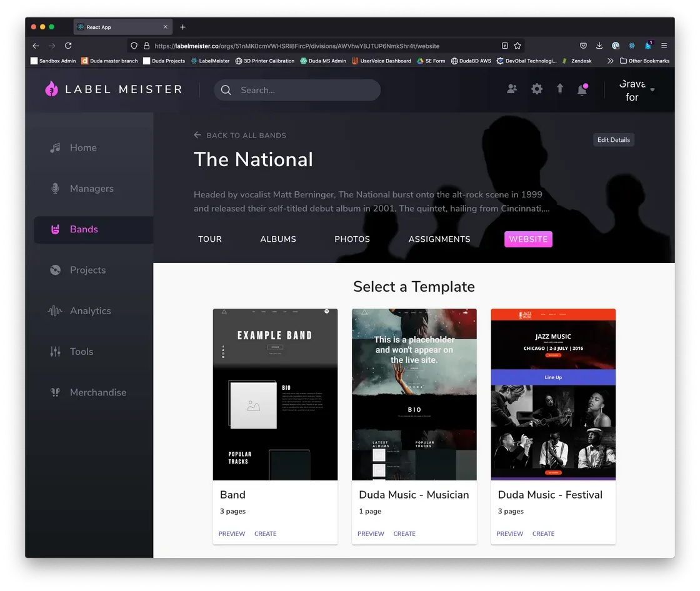Show more bookmarks with chevron overflow
Screen dimensions: 700x591
click(x=610, y=61)
